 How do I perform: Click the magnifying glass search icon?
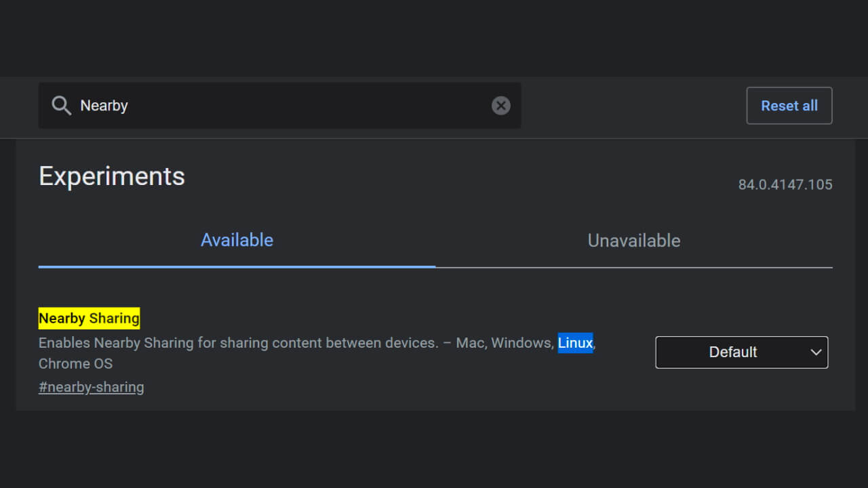[x=61, y=106]
